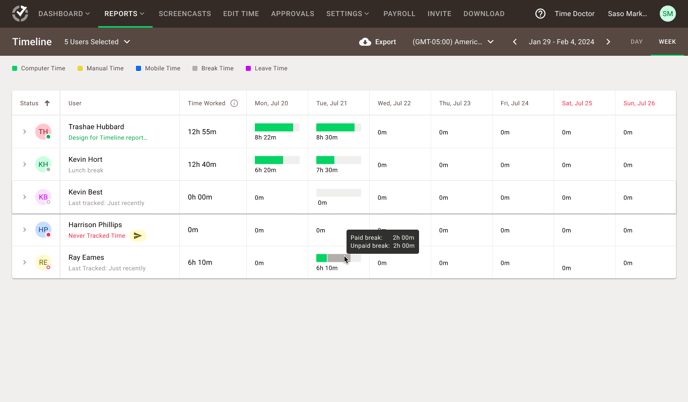Click the Jan 29 - Feb 4, 2024 date range
Viewport: 688px width, 402px height.
coord(561,42)
